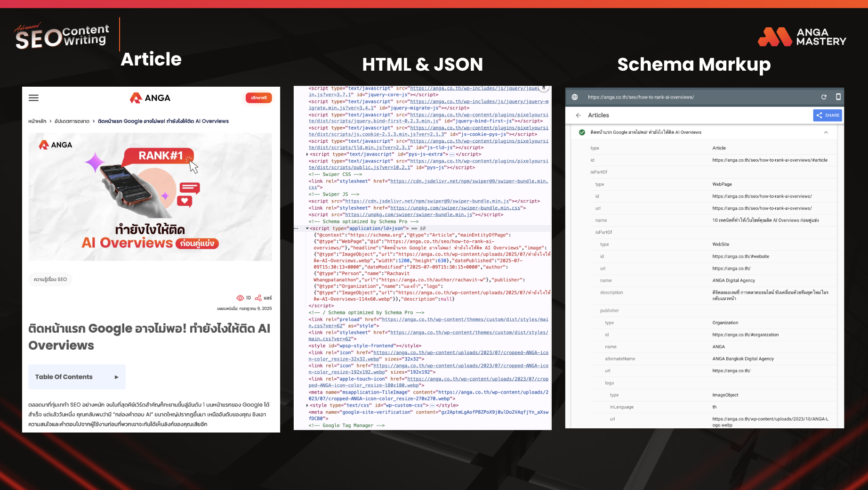Image resolution: width=868 pixels, height=490 pixels.
Task: Click the https://anga.co.th/#website id value
Action: [x=740, y=256]
